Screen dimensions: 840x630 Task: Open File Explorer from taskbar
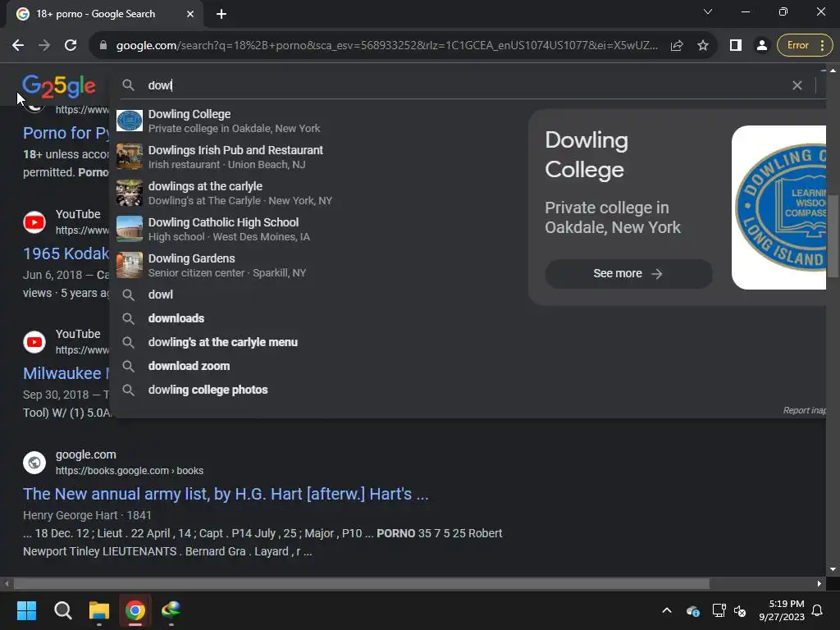(99, 610)
